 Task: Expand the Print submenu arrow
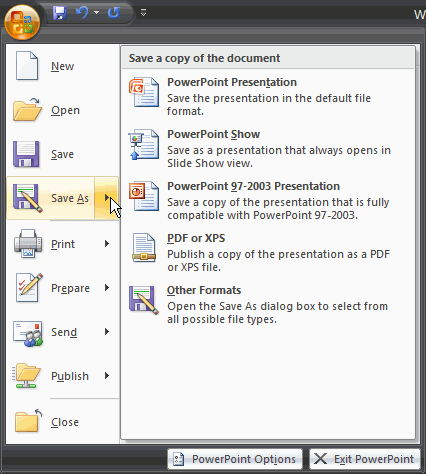(107, 244)
